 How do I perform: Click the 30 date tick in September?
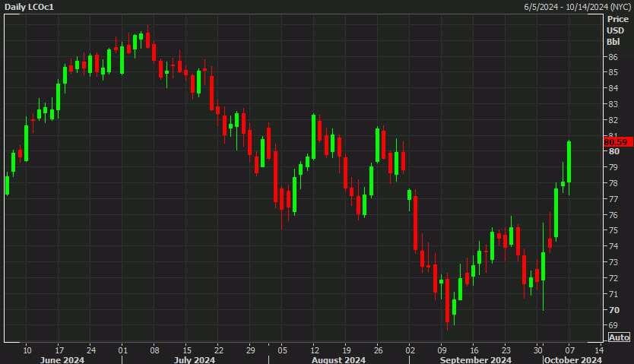[537, 350]
